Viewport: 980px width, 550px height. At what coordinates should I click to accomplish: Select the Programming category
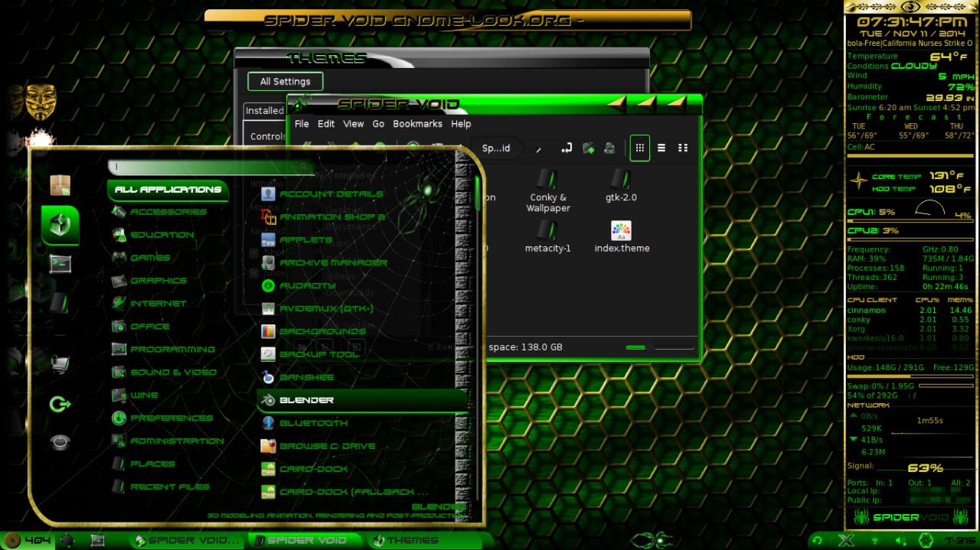point(163,350)
